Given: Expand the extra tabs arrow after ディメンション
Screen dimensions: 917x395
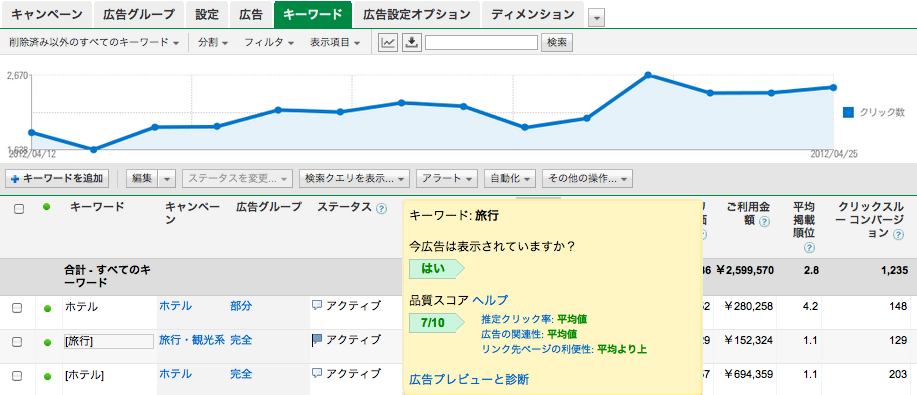Looking at the screenshot, I should [596, 18].
